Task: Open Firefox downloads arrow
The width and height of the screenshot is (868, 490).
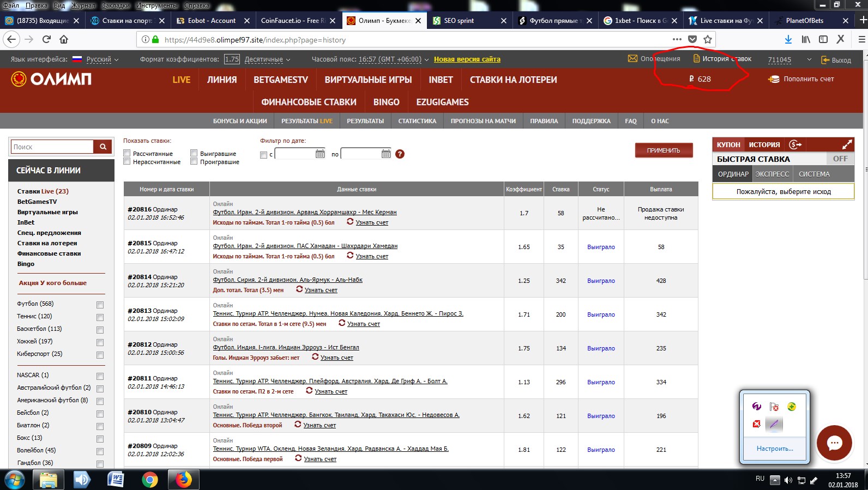Action: click(788, 39)
